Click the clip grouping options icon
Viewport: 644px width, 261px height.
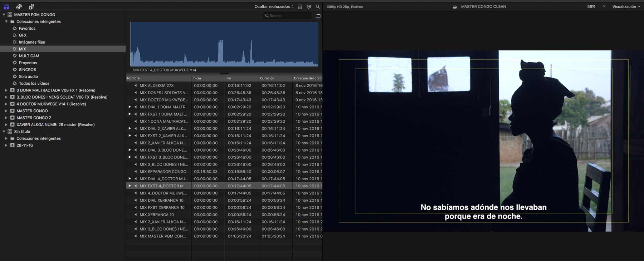point(300,6)
